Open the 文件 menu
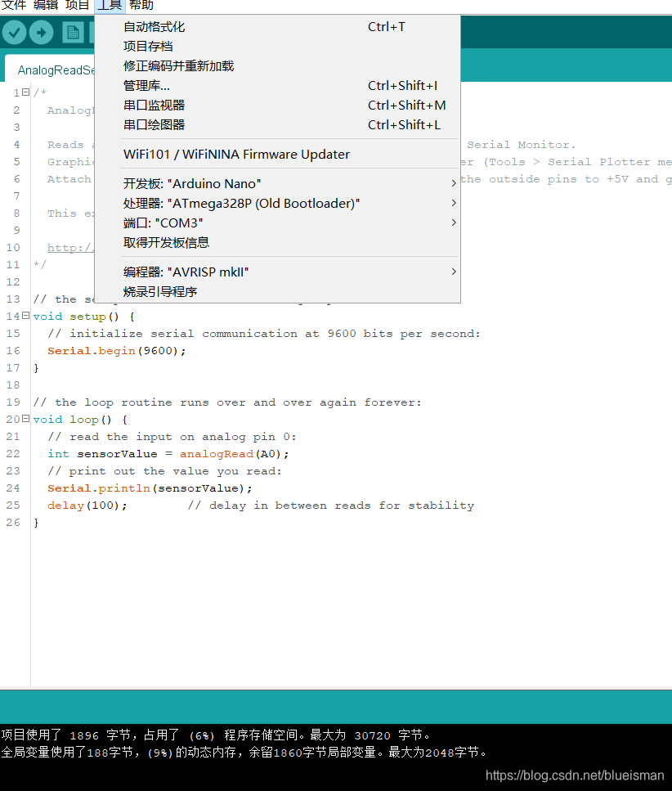The height and width of the screenshot is (791, 672). click(14, 6)
